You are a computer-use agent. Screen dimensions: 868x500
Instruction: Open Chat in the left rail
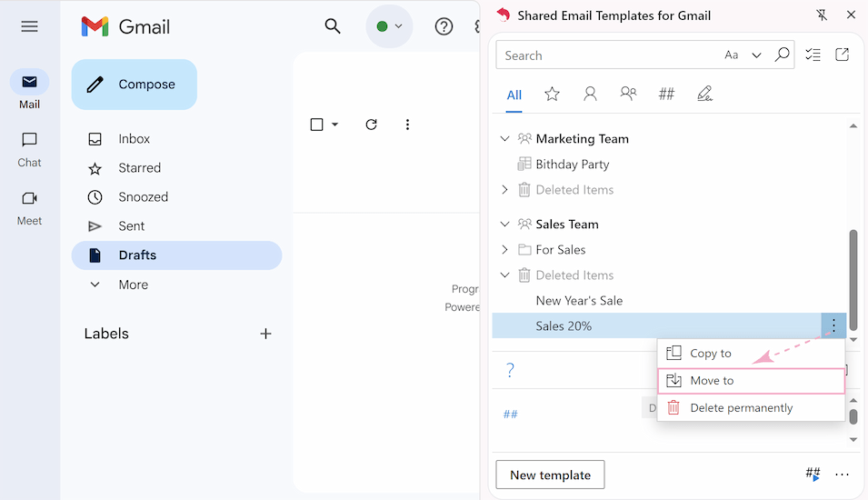point(29,149)
